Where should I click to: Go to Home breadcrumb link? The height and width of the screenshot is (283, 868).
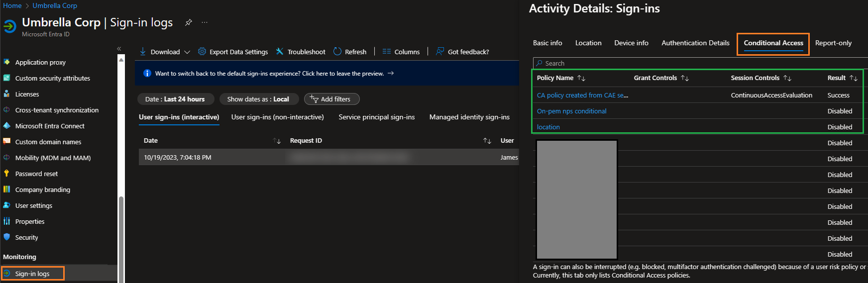(12, 5)
